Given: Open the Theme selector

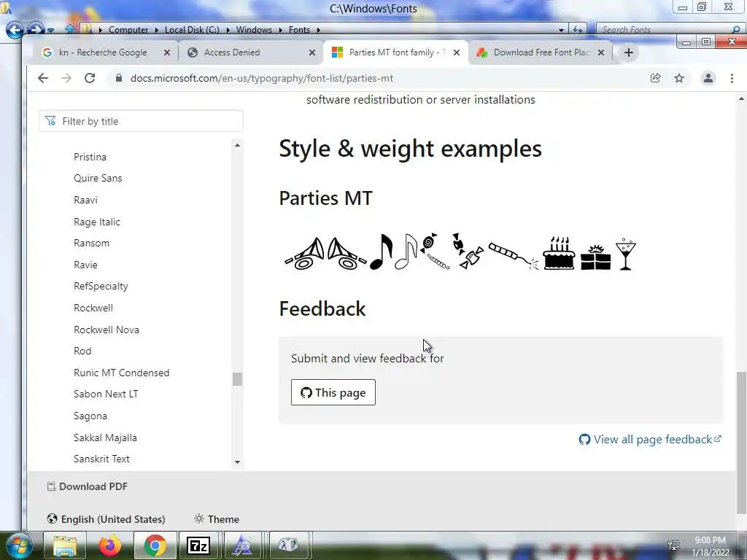Looking at the screenshot, I should click(216, 519).
